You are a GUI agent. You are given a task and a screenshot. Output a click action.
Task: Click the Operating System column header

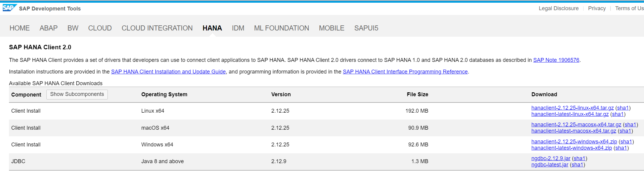pos(164,94)
